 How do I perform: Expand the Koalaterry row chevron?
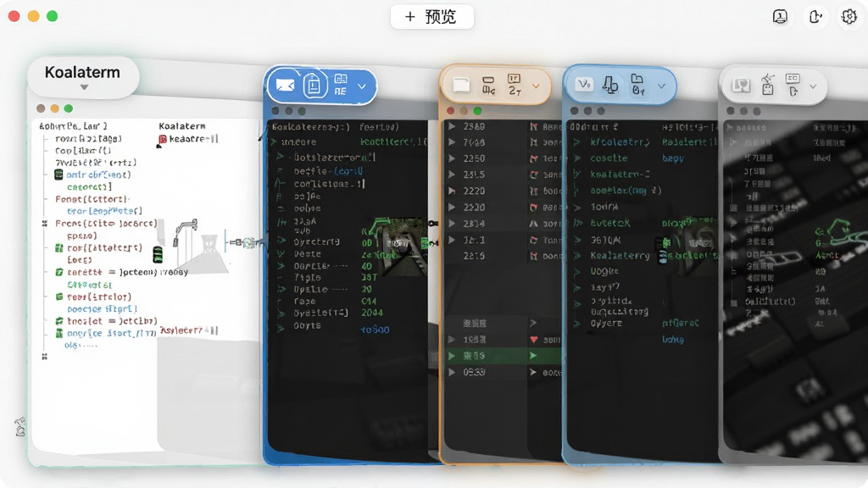[577, 256]
